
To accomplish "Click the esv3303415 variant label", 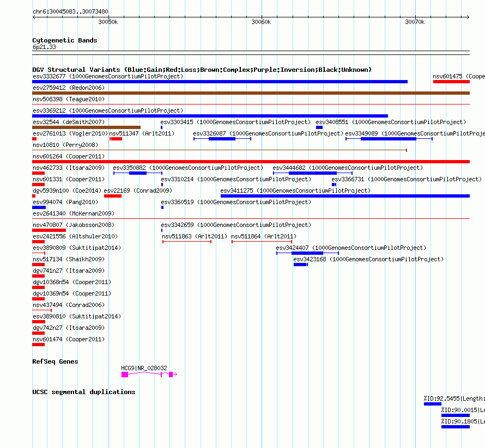I will (235, 122).
